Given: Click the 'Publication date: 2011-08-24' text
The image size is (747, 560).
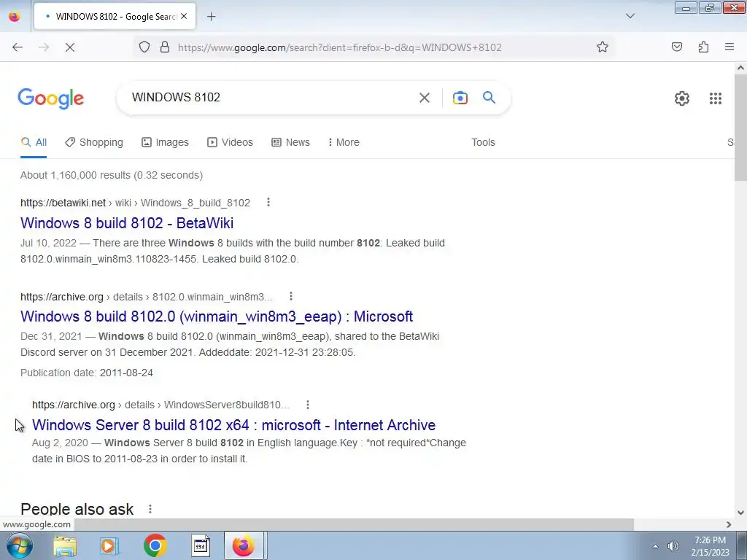Looking at the screenshot, I should [87, 373].
